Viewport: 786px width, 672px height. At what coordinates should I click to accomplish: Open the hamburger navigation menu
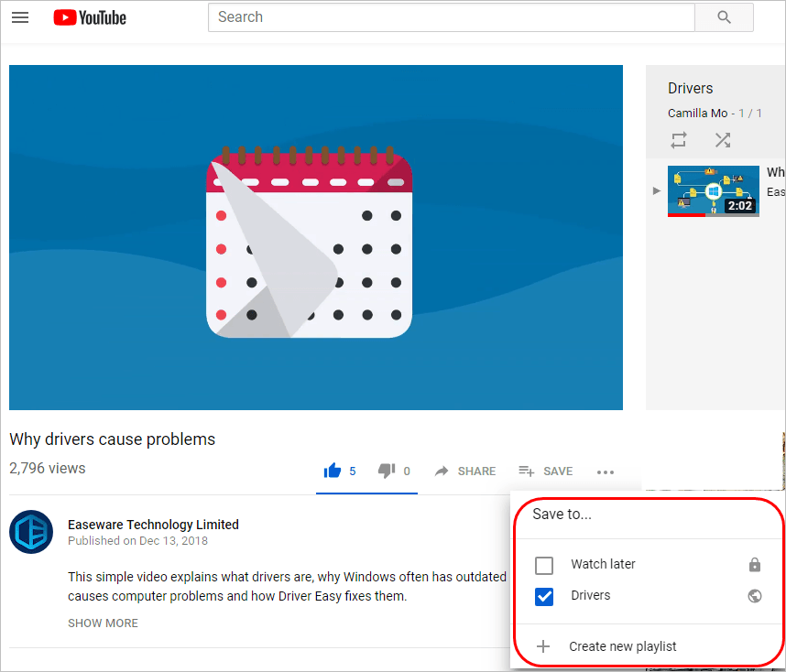[20, 17]
